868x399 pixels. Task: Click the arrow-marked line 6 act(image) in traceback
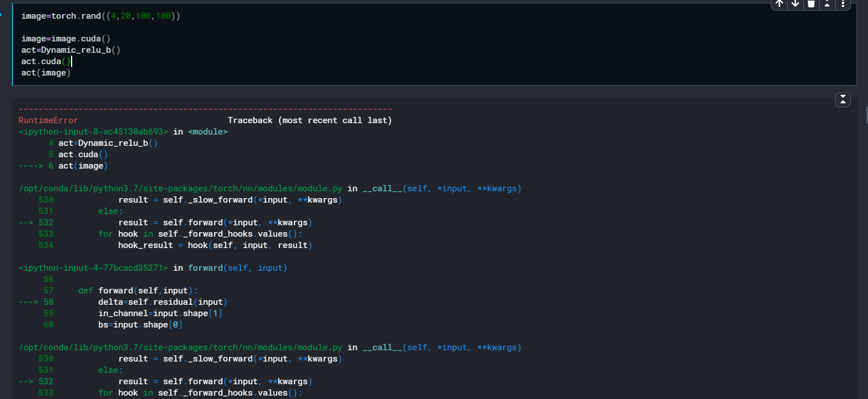(82, 166)
